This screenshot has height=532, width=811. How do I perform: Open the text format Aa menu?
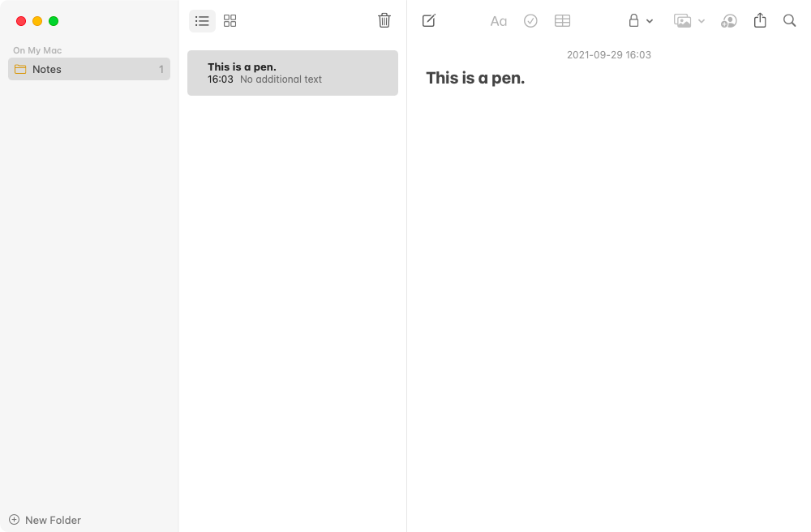[498, 21]
